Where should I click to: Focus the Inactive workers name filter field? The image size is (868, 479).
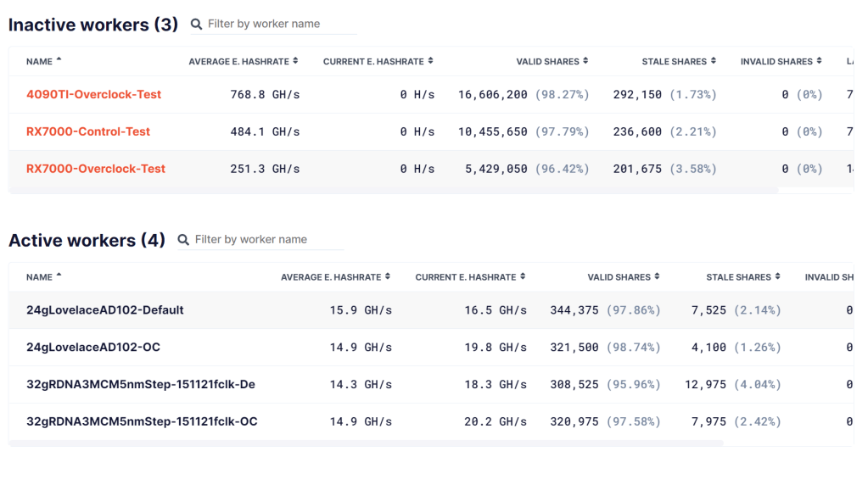pos(280,25)
